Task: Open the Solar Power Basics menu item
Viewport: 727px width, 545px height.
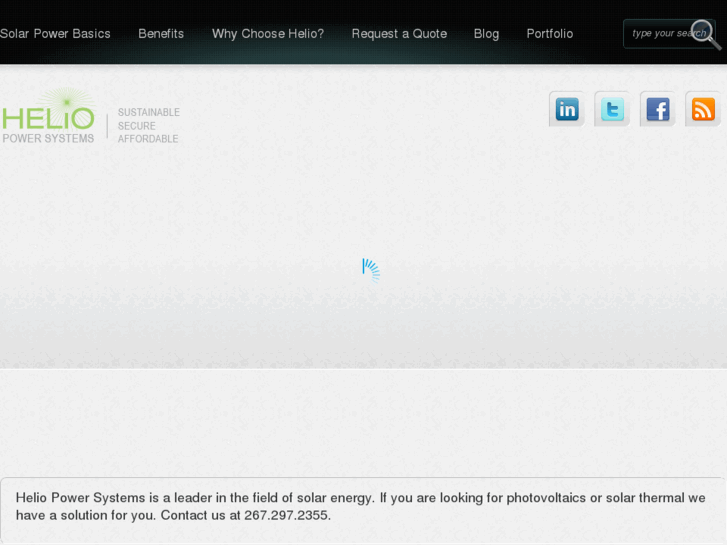Action: 55,34
